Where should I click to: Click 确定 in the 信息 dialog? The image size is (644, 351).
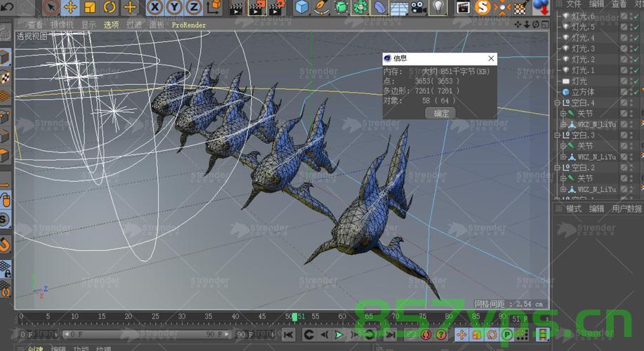pos(440,113)
